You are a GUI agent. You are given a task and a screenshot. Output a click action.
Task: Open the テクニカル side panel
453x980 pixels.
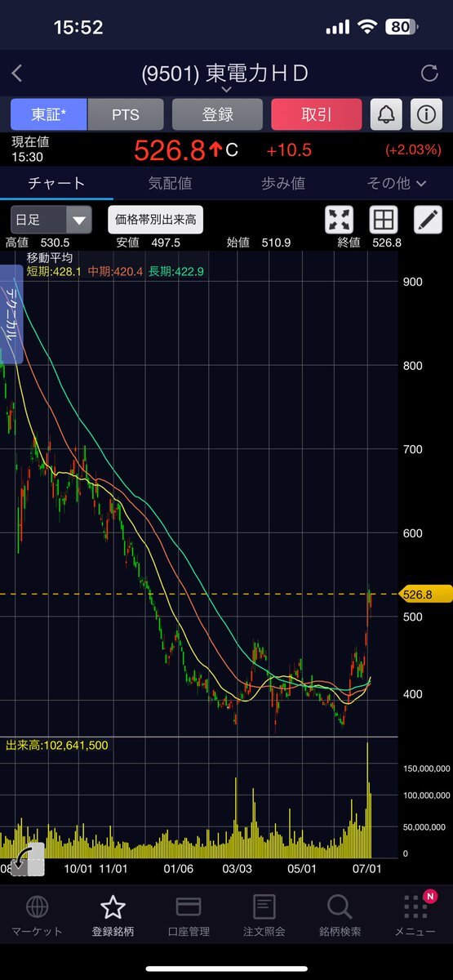pyautogui.click(x=12, y=314)
